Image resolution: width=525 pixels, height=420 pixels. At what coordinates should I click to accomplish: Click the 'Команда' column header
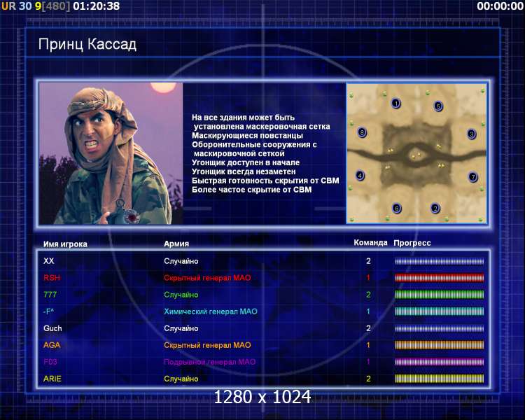coord(370,242)
